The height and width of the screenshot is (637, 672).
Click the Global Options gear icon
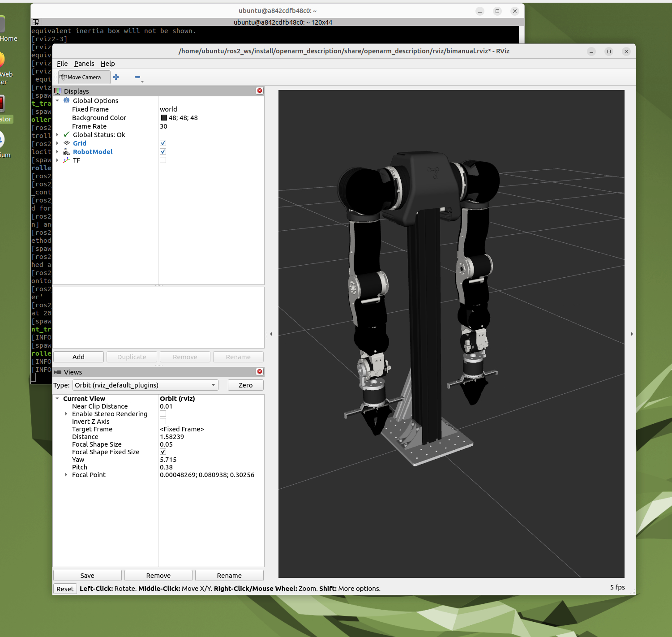pyautogui.click(x=67, y=101)
